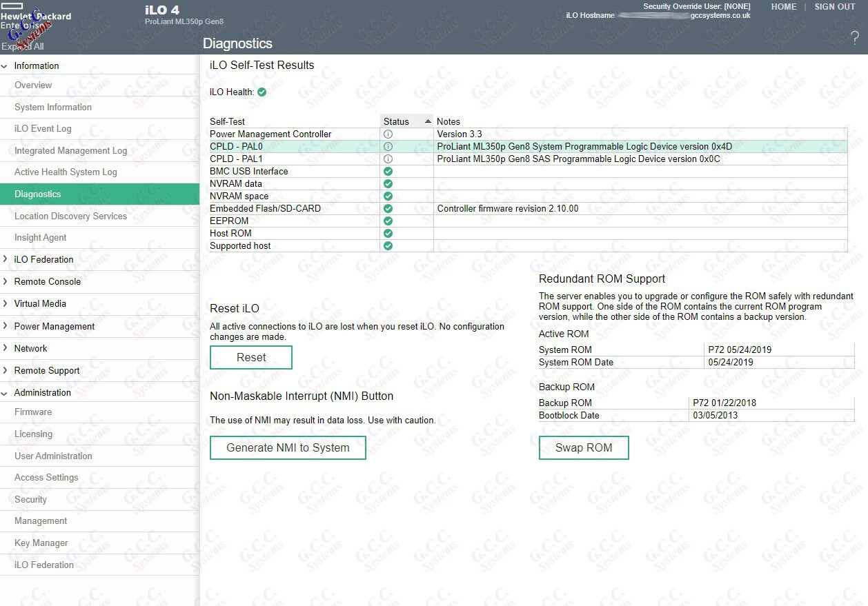
Task: Open Location Discovery Services
Action: [71, 216]
